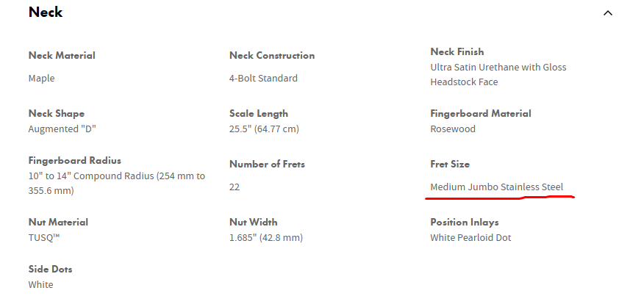Click the Fingerboard Radius compound radius text
Viewport: 644px width, 296px height.
click(116, 176)
